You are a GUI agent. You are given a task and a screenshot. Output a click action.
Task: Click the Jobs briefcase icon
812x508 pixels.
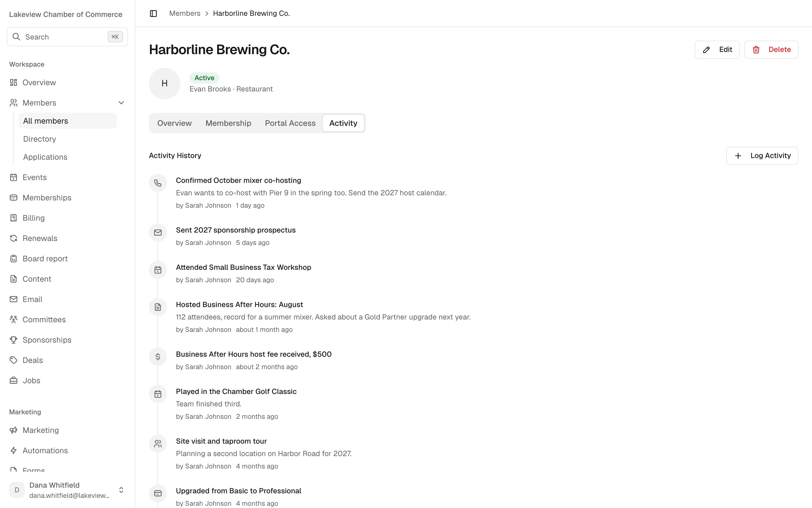(14, 381)
